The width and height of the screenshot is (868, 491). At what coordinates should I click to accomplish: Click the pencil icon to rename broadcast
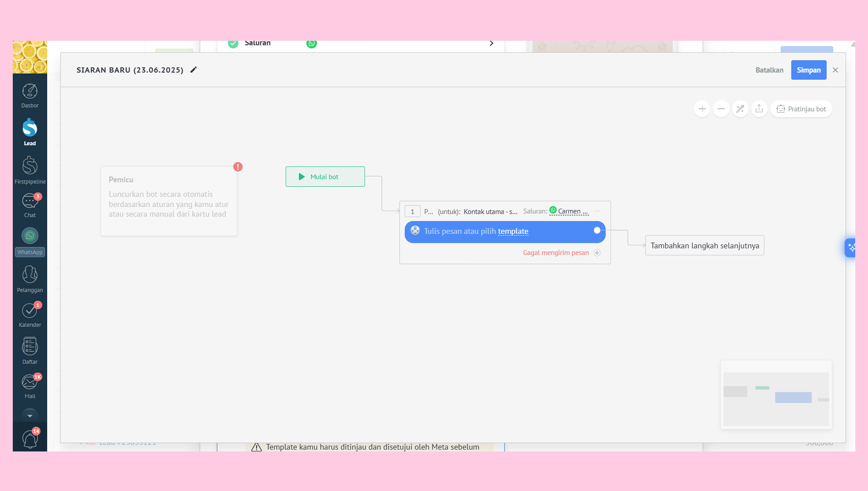pos(193,70)
